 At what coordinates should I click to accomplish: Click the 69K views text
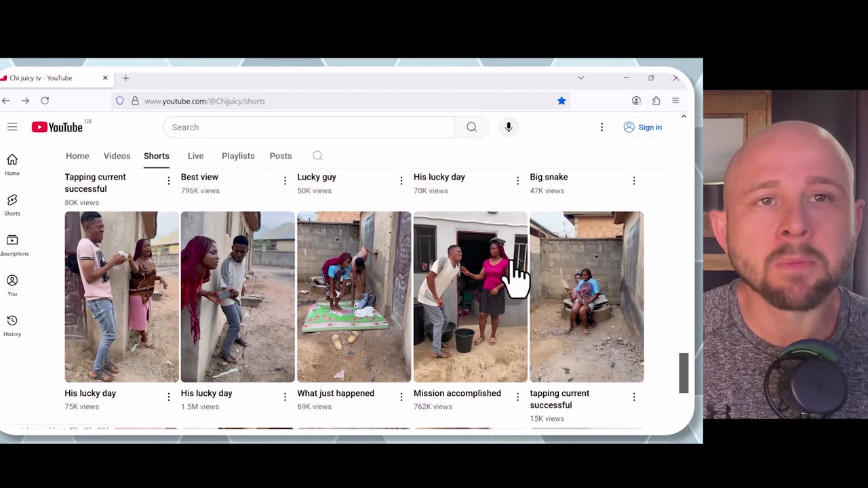point(314,407)
